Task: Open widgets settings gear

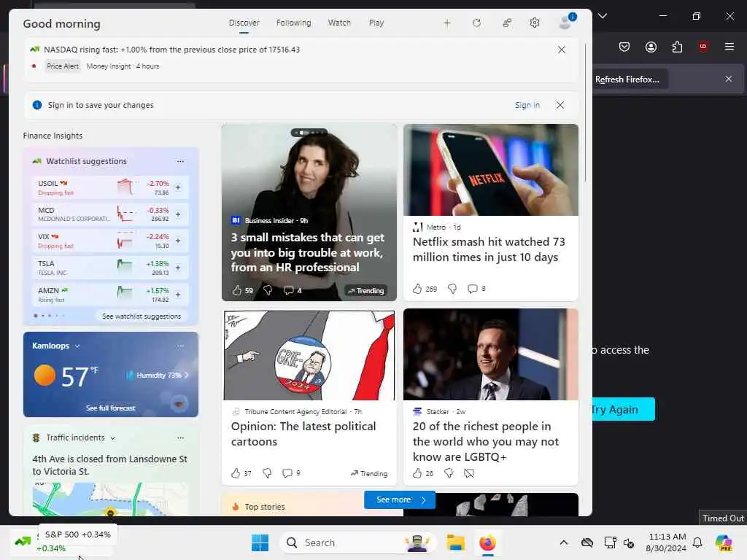Action: coord(535,23)
